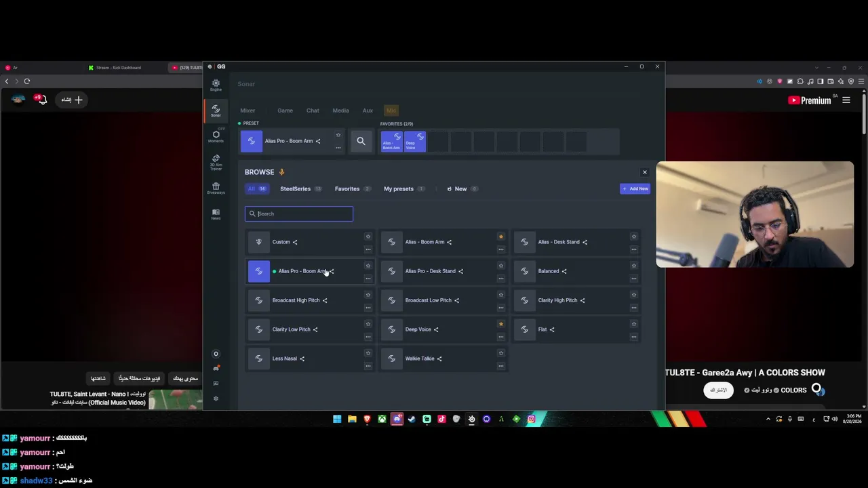This screenshot has width=868, height=488.
Task: Share the Alias - Desk Stand preset
Action: pyautogui.click(x=585, y=242)
